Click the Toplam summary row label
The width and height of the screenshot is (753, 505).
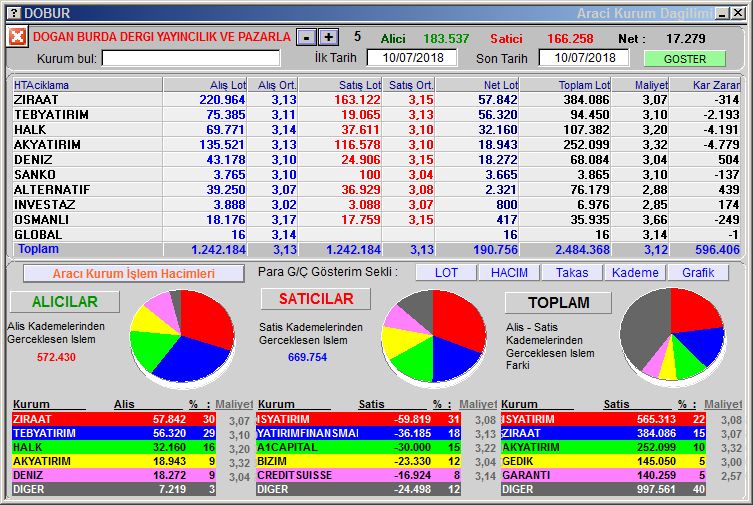point(38,249)
